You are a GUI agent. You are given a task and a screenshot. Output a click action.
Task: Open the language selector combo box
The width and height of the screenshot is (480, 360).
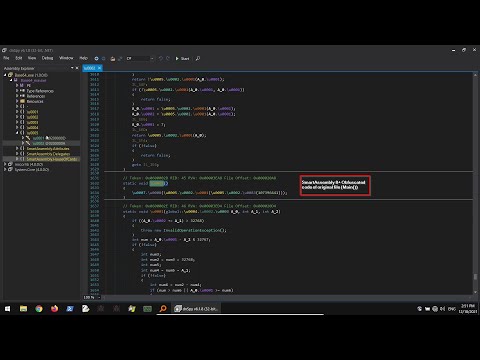click(140, 58)
